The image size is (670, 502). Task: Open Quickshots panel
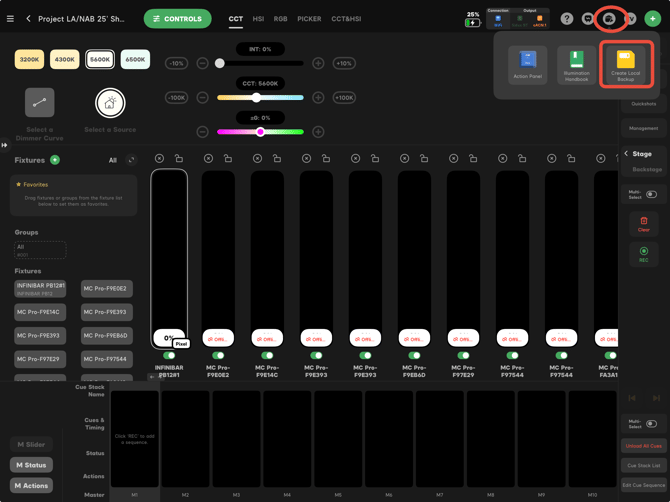(644, 104)
